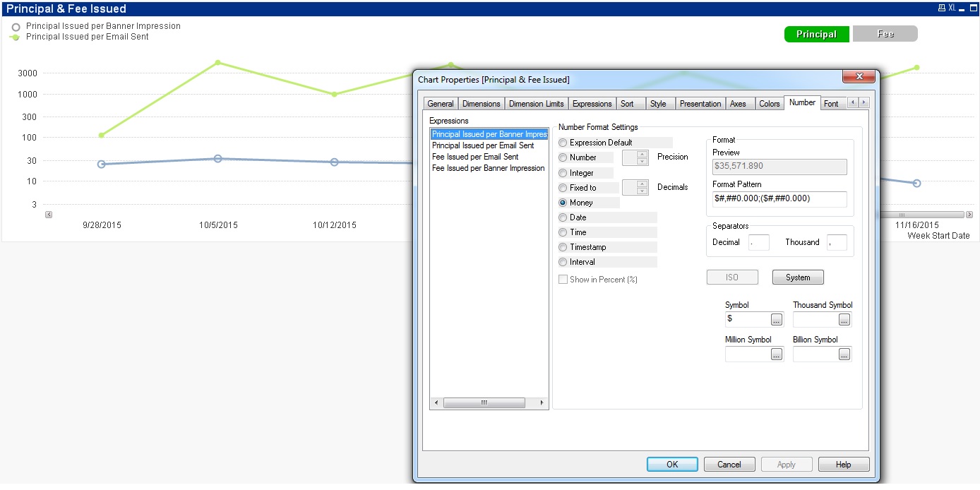Select Fee Issued per Banner Impression expression

click(x=489, y=168)
